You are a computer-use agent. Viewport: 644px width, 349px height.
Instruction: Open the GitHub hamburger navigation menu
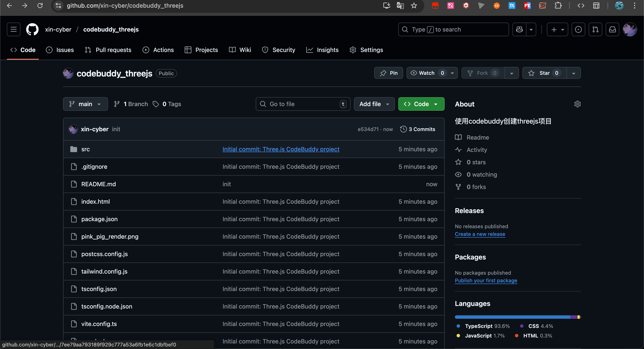point(13,30)
